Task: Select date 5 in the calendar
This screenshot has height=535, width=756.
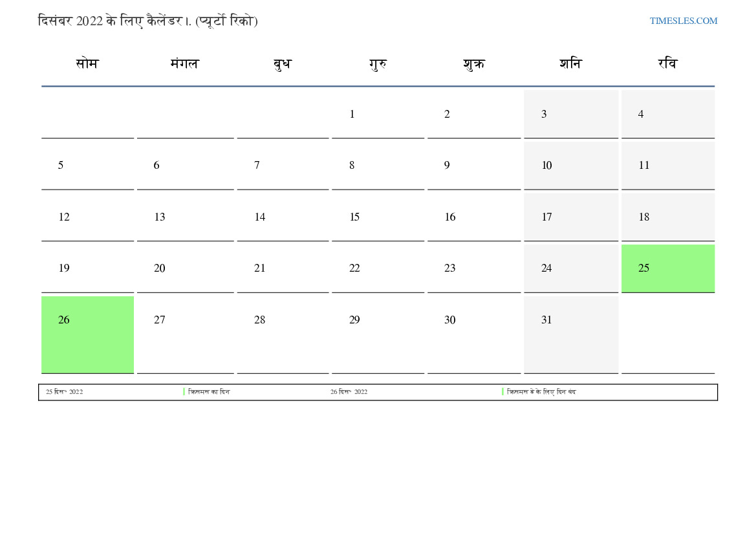Action: coord(87,166)
